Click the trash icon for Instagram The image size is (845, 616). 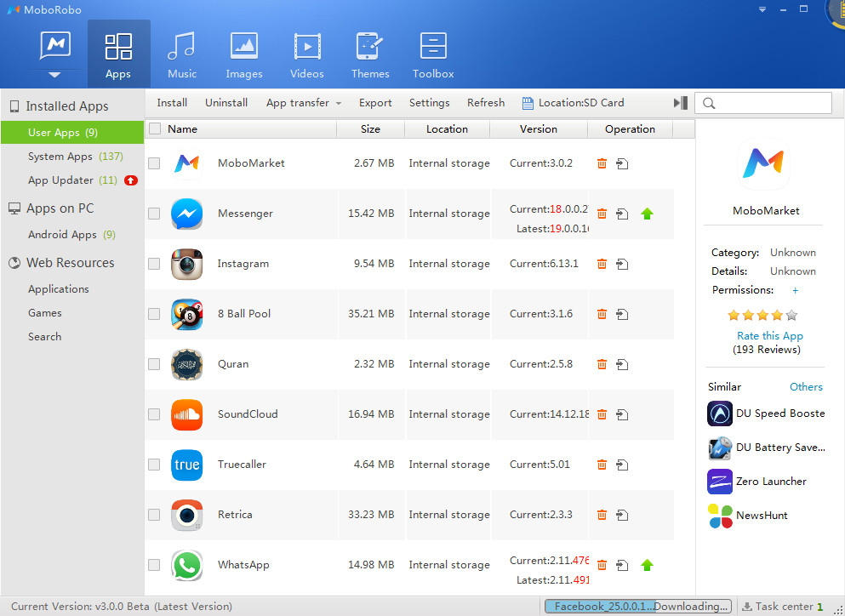(602, 264)
